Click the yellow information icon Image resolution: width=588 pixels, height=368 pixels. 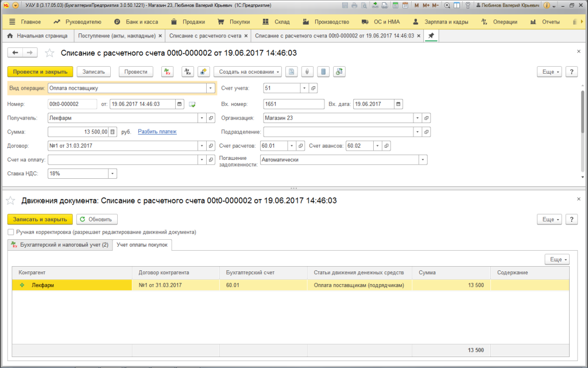click(547, 6)
